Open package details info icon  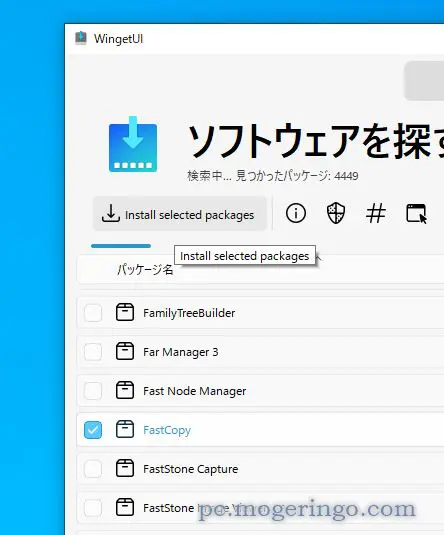pyautogui.click(x=296, y=213)
